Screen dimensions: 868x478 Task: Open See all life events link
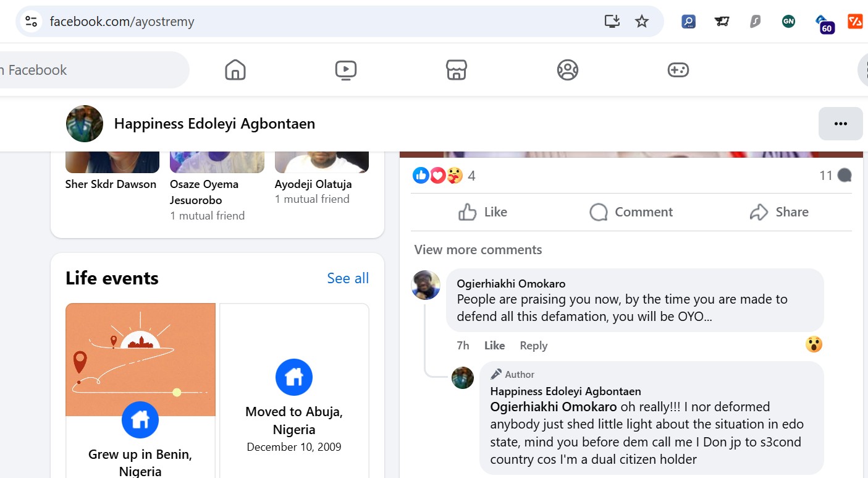coord(348,278)
